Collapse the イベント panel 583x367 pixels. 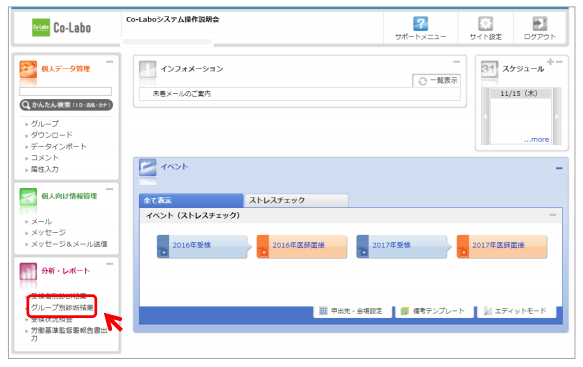(x=559, y=168)
